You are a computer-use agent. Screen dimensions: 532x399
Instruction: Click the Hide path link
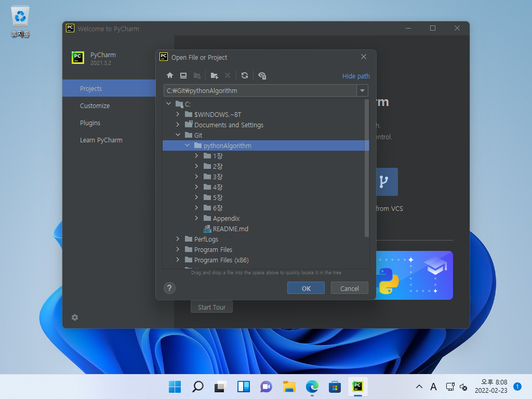point(356,76)
